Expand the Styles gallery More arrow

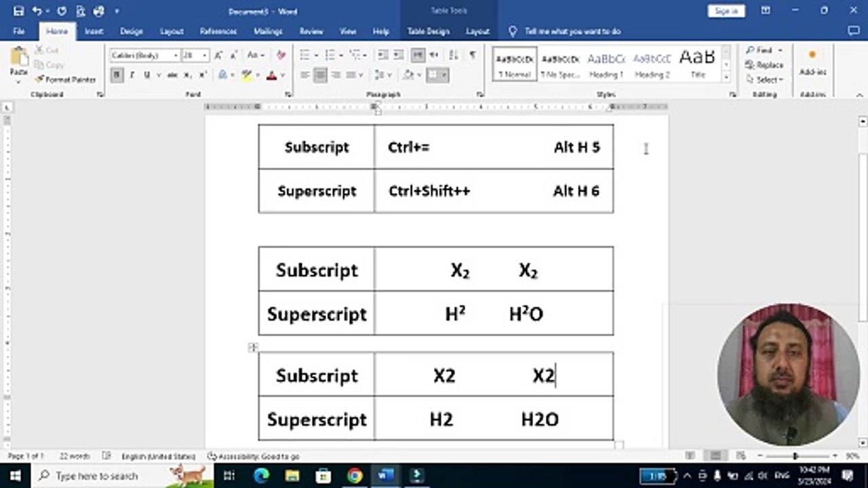pos(726,77)
